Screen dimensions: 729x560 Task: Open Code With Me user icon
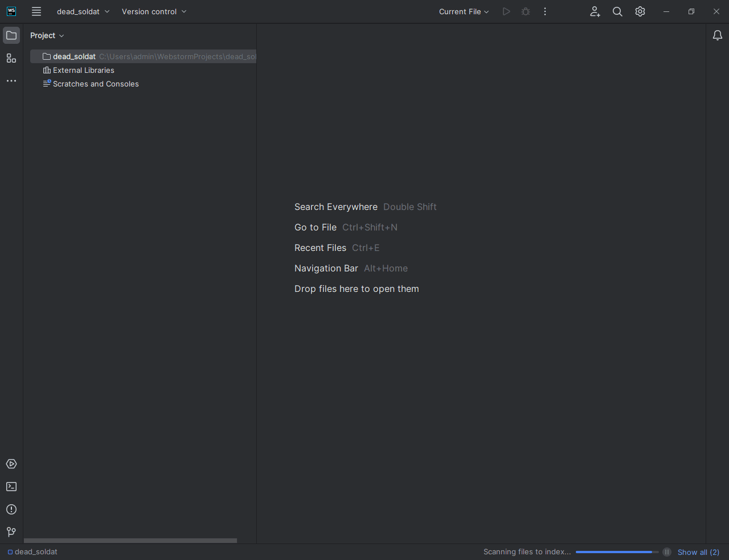pyautogui.click(x=595, y=11)
